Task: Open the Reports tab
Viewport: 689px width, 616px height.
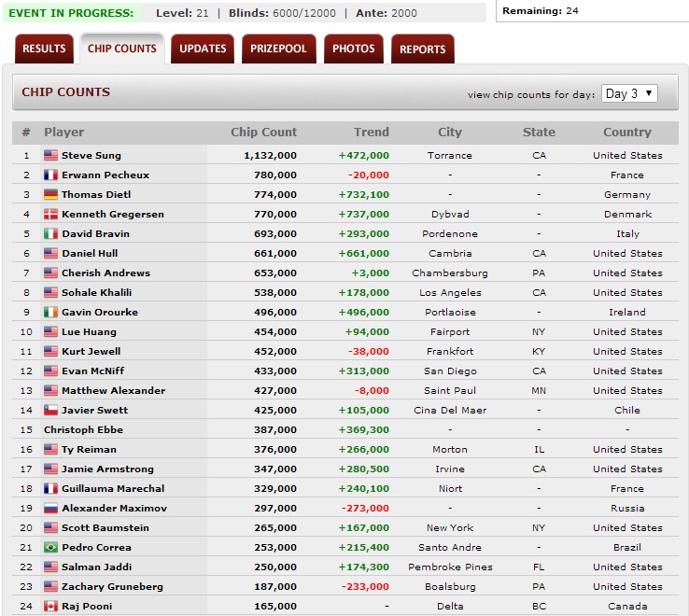Action: (x=423, y=49)
